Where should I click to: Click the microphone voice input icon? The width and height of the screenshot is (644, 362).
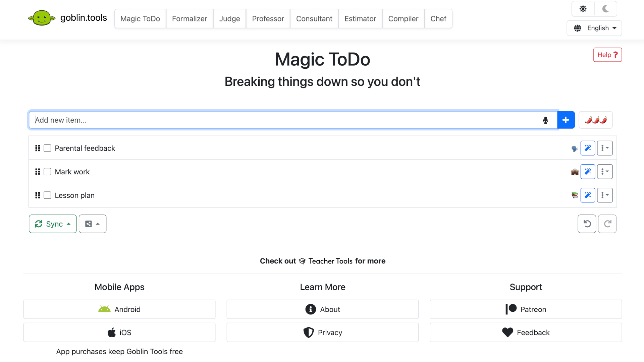(x=545, y=120)
